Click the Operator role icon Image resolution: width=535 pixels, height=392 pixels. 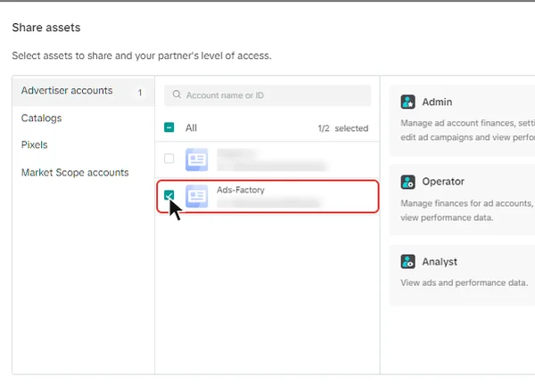[x=407, y=182]
